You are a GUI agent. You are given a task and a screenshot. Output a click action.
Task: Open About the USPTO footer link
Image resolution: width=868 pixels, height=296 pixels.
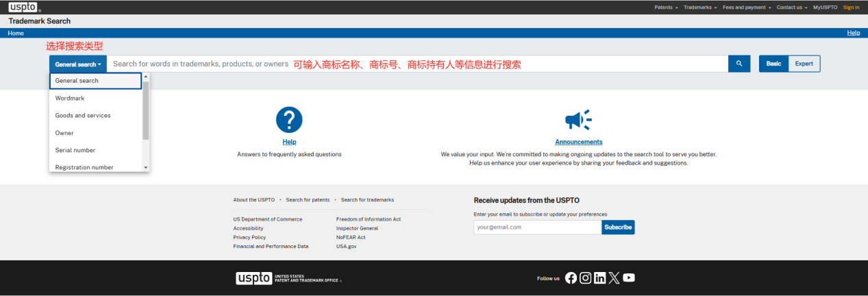(254, 200)
